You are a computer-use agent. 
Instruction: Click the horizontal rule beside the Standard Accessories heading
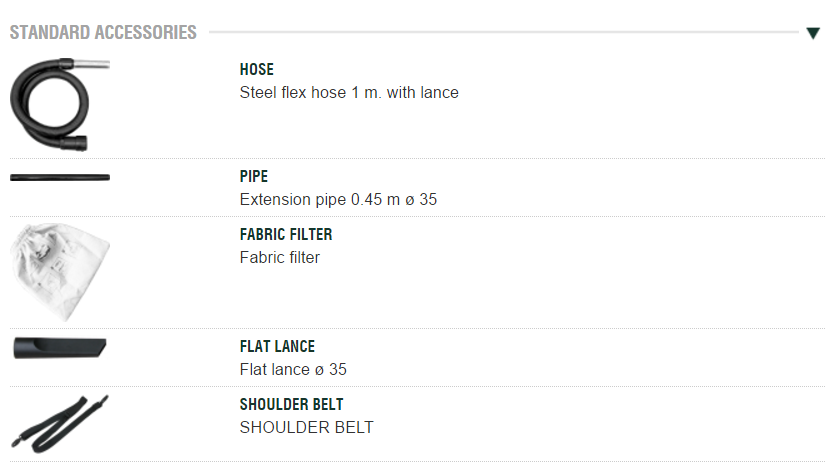point(500,33)
